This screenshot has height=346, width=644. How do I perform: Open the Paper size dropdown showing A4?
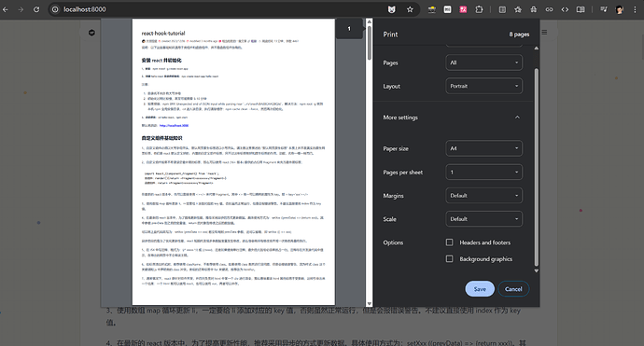(x=483, y=148)
